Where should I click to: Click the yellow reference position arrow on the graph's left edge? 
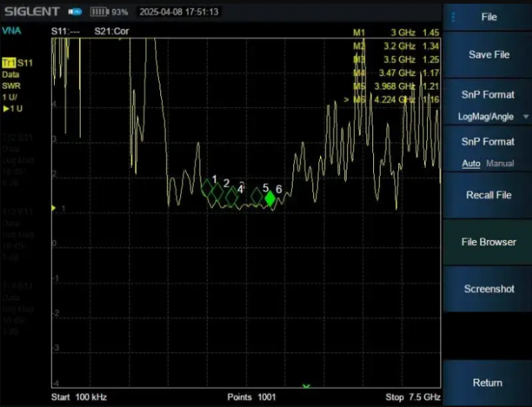[x=53, y=208]
